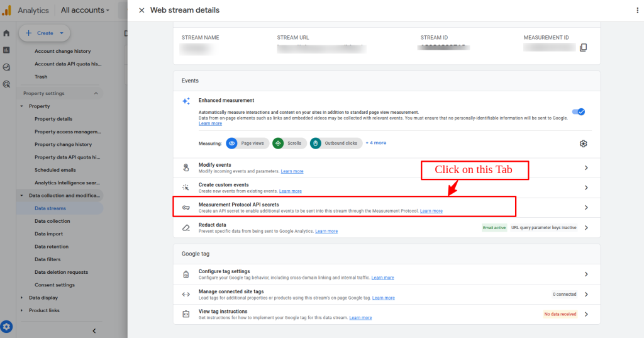Click the Create button
The image size is (644, 338).
(45, 33)
